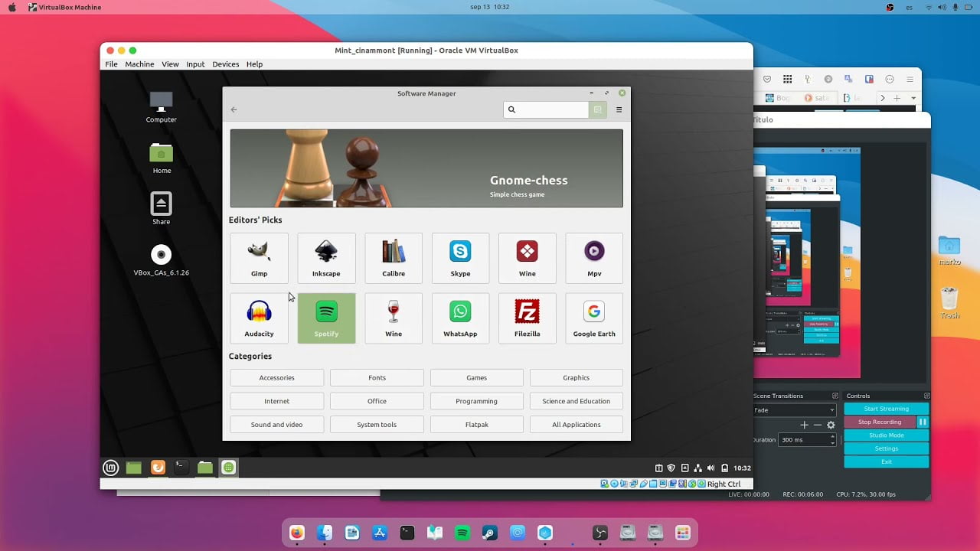
Task: Open VirtualBox Machine menu
Action: (139, 64)
